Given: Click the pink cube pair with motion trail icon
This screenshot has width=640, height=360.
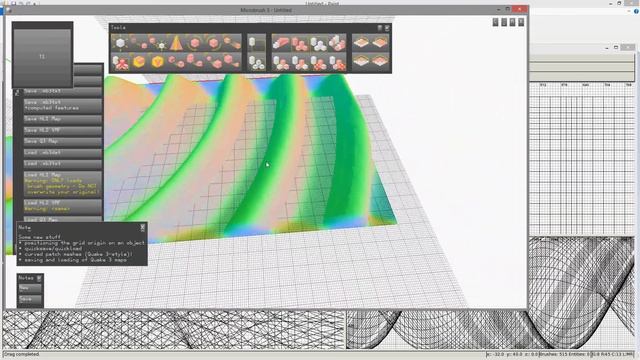Looking at the screenshot, I should tap(231, 43).
